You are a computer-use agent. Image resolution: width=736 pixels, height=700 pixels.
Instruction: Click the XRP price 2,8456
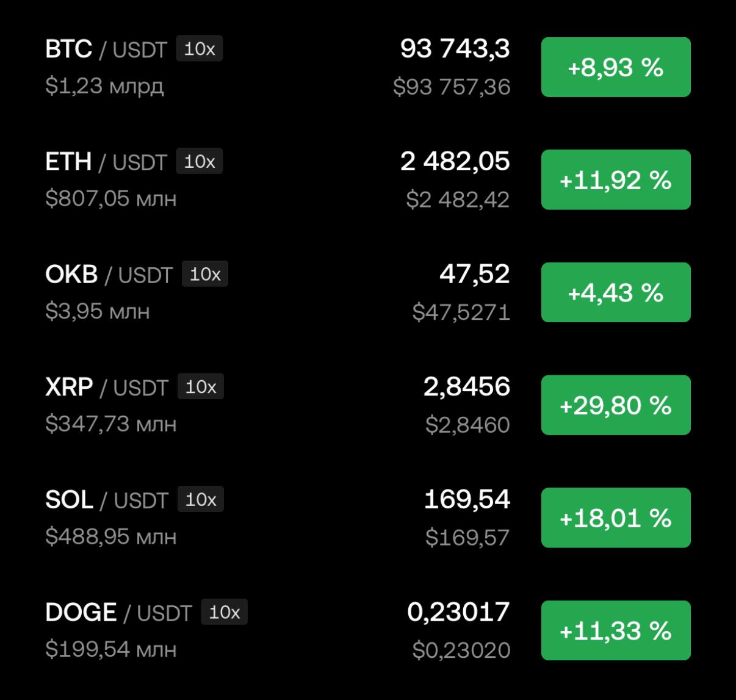(x=467, y=387)
